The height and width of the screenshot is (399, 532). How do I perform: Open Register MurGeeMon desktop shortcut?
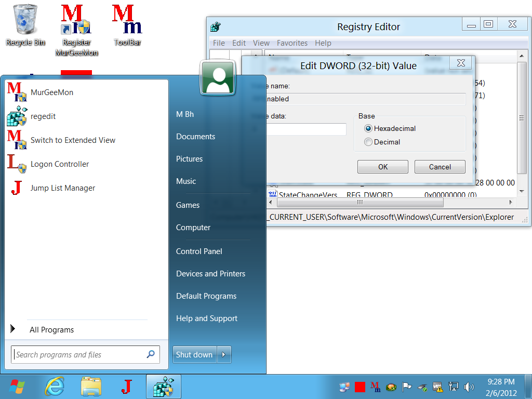(x=76, y=30)
